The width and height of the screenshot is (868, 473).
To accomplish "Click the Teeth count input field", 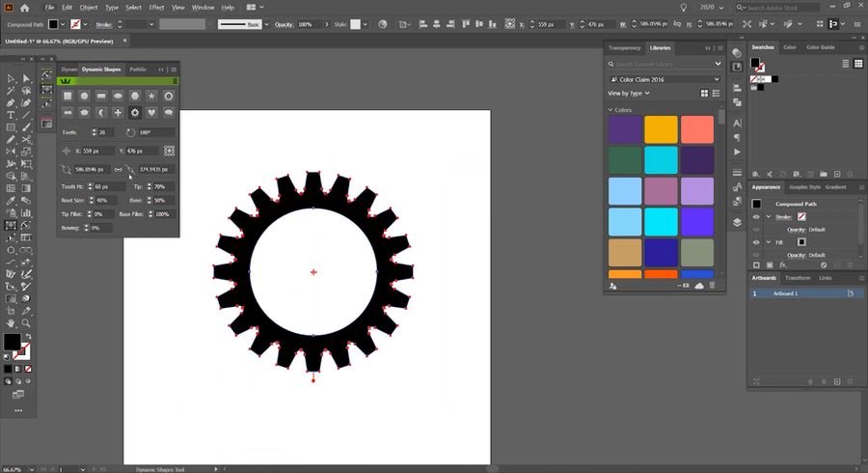I will coord(104,132).
